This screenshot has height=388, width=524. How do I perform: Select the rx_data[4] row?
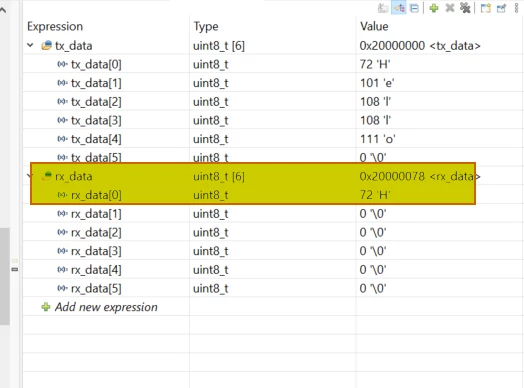(272, 270)
